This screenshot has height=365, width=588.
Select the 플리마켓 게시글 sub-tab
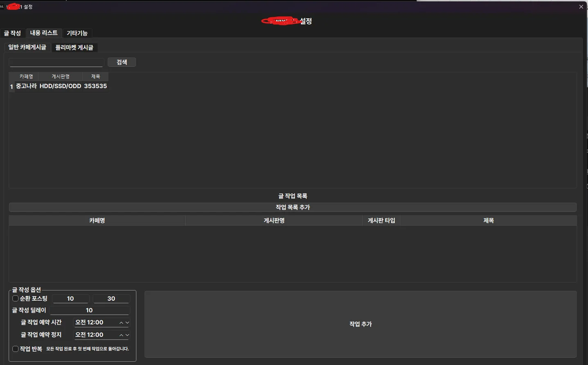click(x=75, y=47)
